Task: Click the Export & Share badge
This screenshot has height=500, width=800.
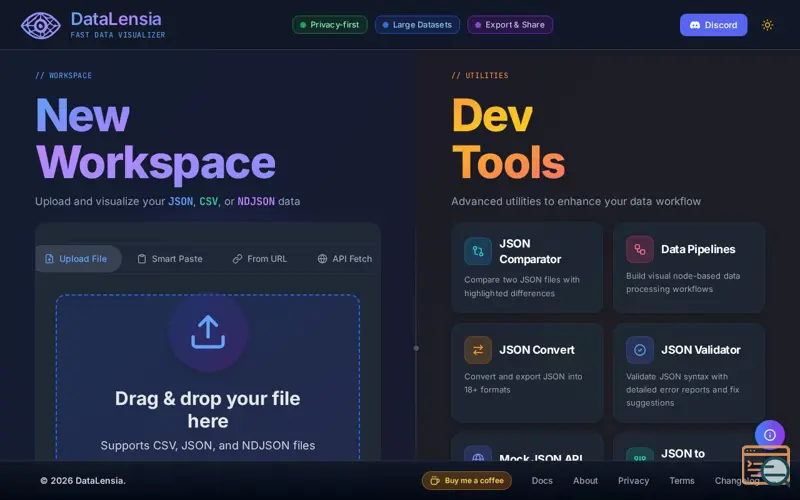Action: point(510,24)
